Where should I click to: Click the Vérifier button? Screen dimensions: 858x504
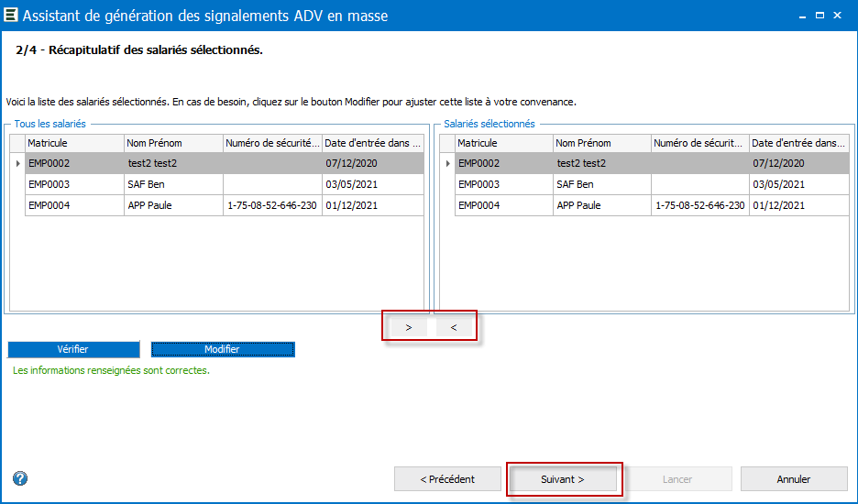pos(73,349)
